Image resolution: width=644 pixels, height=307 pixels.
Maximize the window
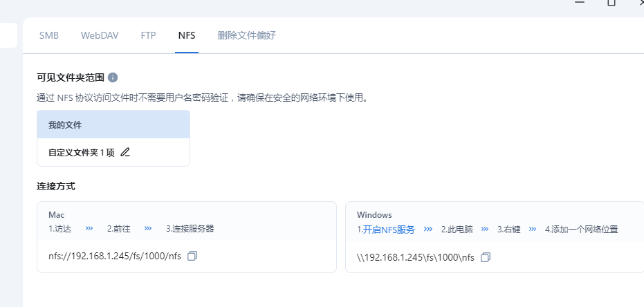pos(611,3)
